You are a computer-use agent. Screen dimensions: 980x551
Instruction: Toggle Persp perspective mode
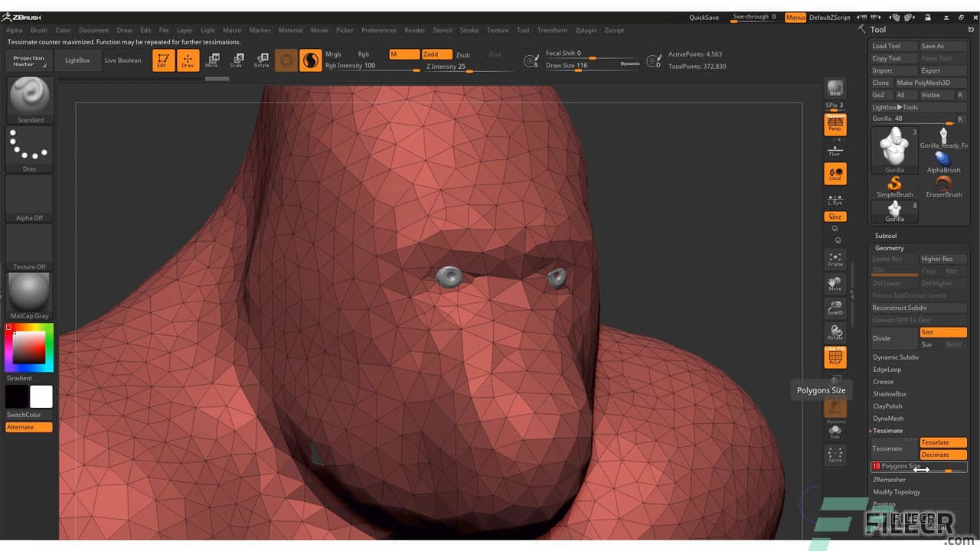coord(835,124)
